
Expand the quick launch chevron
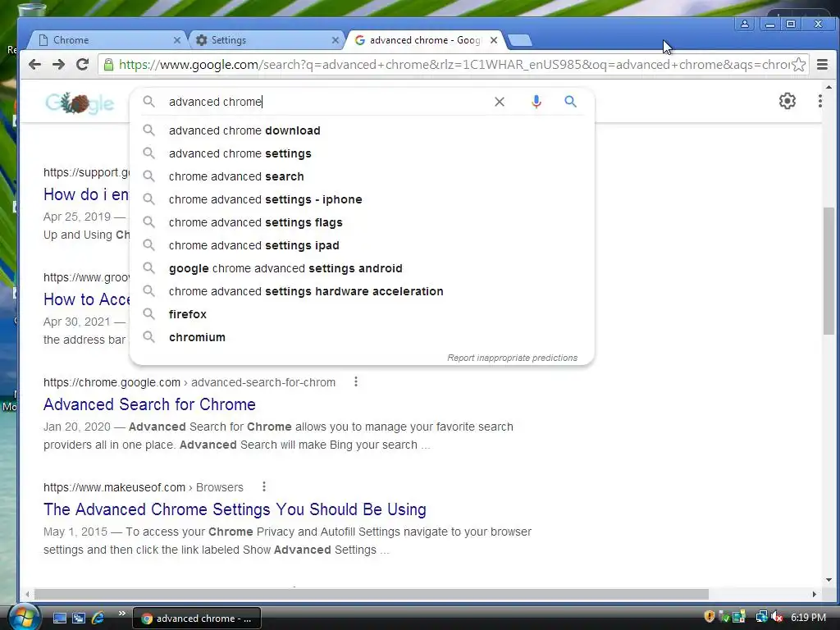click(x=121, y=613)
